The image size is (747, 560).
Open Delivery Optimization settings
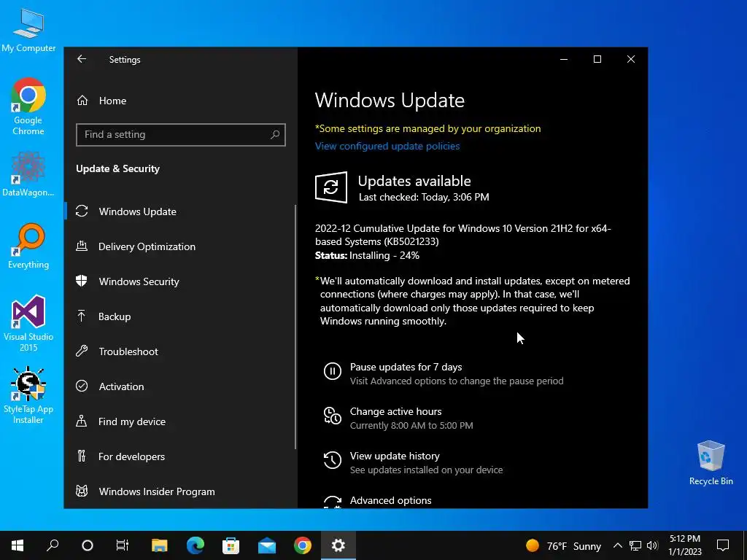(x=147, y=246)
